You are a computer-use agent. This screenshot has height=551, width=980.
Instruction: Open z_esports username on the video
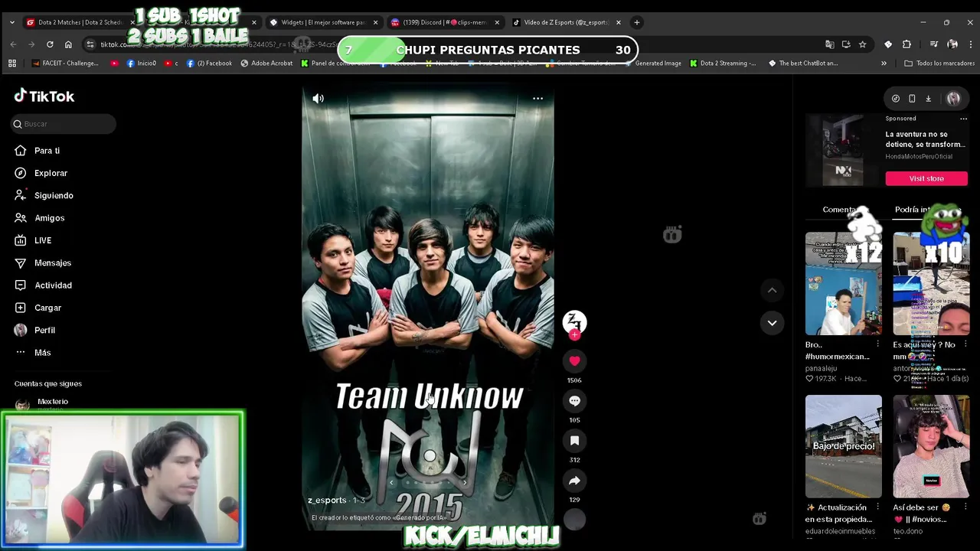point(327,500)
